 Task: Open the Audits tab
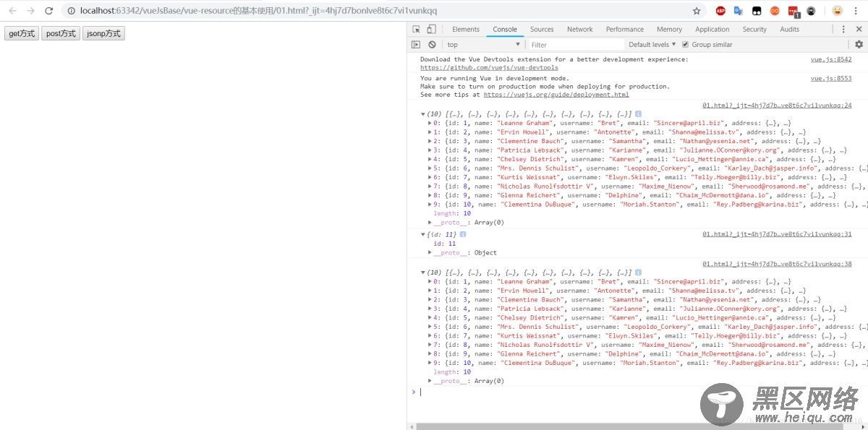pos(790,29)
